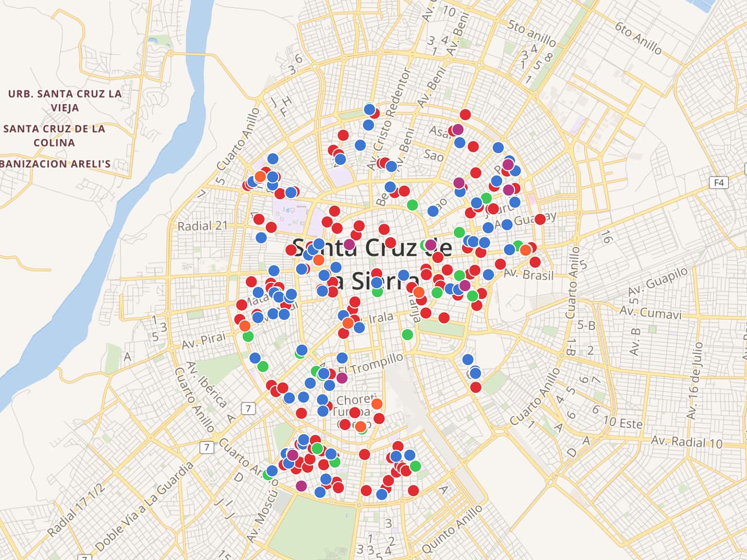
Task: Click the Av. Radial 10 street label
Action: point(687,442)
